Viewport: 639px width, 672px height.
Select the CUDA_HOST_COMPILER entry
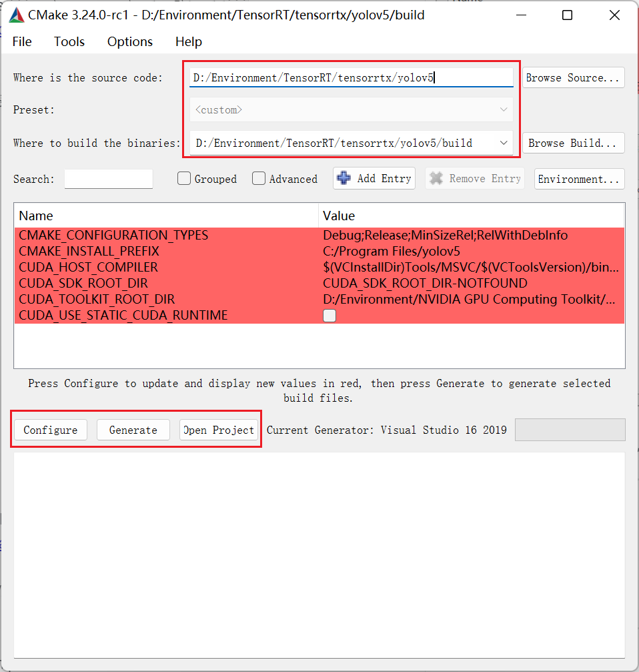pos(319,268)
